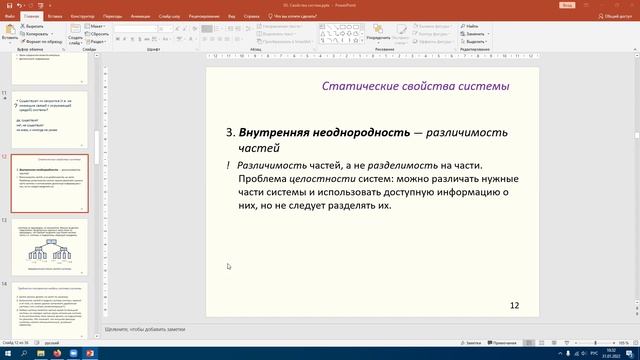Save the presentation from the quick access toolbar
The image size is (640, 360).
click(x=9, y=5)
